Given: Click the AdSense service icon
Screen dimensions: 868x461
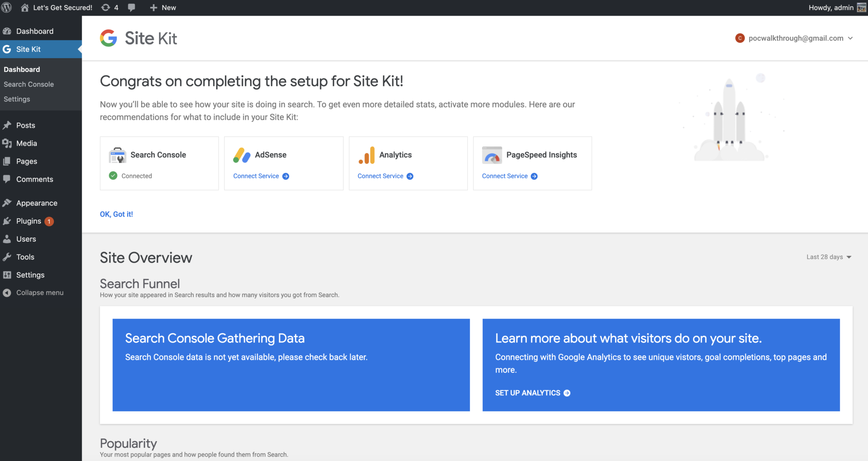Looking at the screenshot, I should [x=242, y=155].
